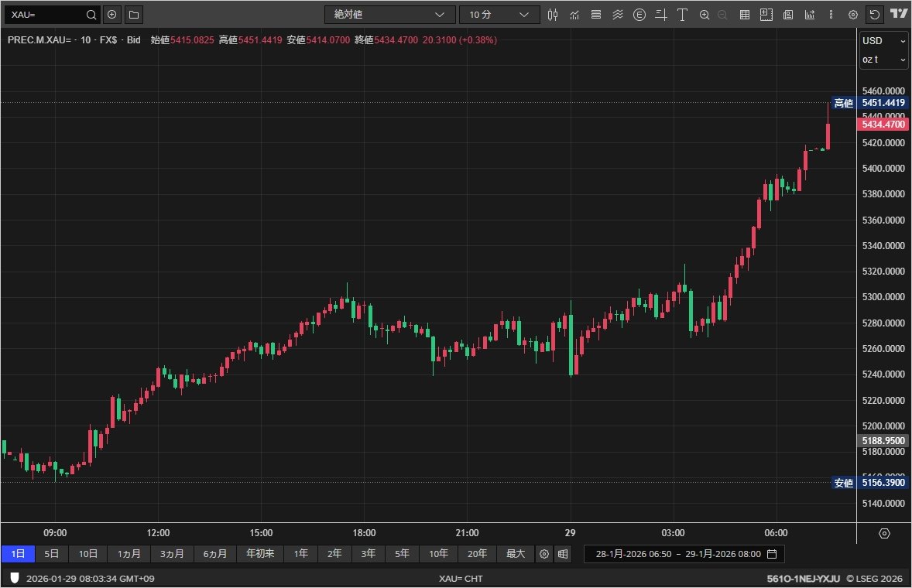Click the add-symbol plus circle button

pos(112,15)
